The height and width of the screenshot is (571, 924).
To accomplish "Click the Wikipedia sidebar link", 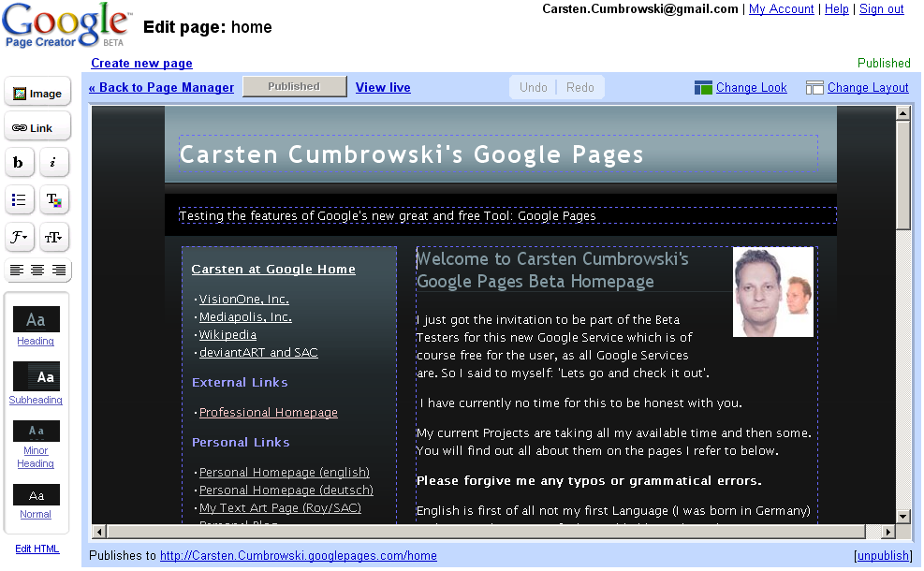I will [227, 335].
